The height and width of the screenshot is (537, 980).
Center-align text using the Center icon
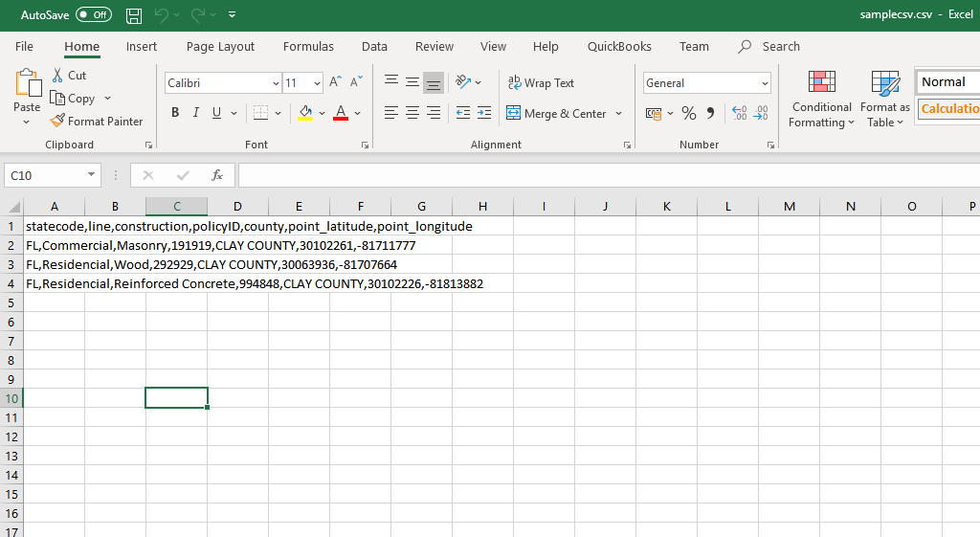pos(412,113)
